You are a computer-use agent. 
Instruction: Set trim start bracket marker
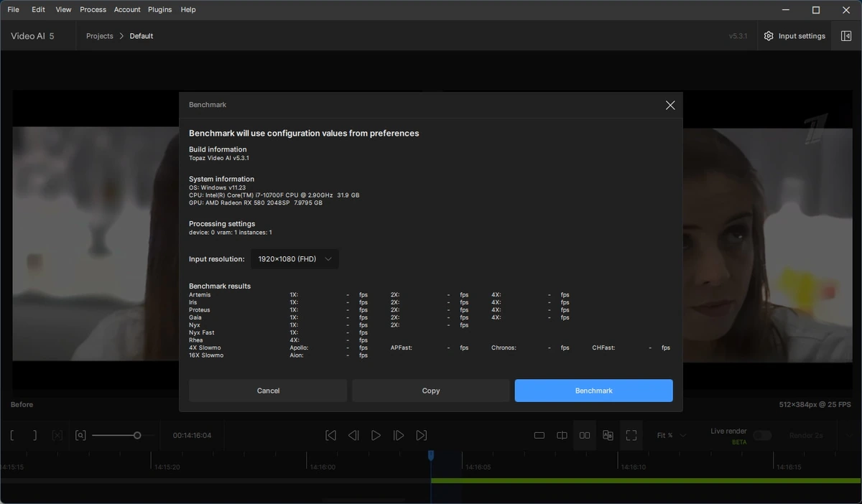pos(13,435)
